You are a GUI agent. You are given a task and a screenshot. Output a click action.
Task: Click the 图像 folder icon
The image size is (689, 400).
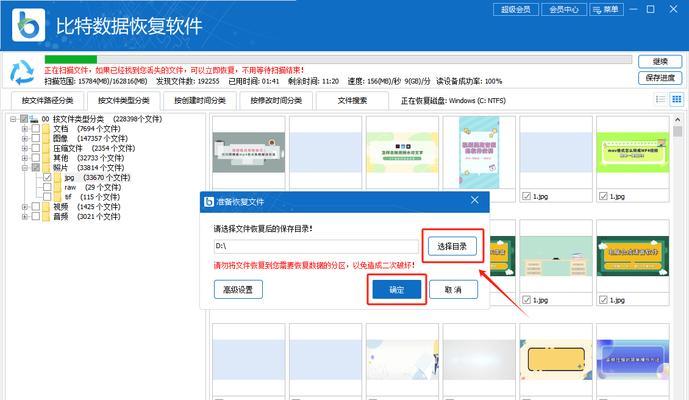tap(46, 138)
